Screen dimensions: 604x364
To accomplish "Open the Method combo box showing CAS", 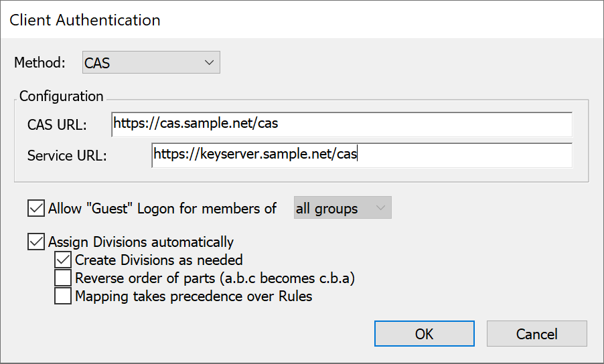I will 151,62.
